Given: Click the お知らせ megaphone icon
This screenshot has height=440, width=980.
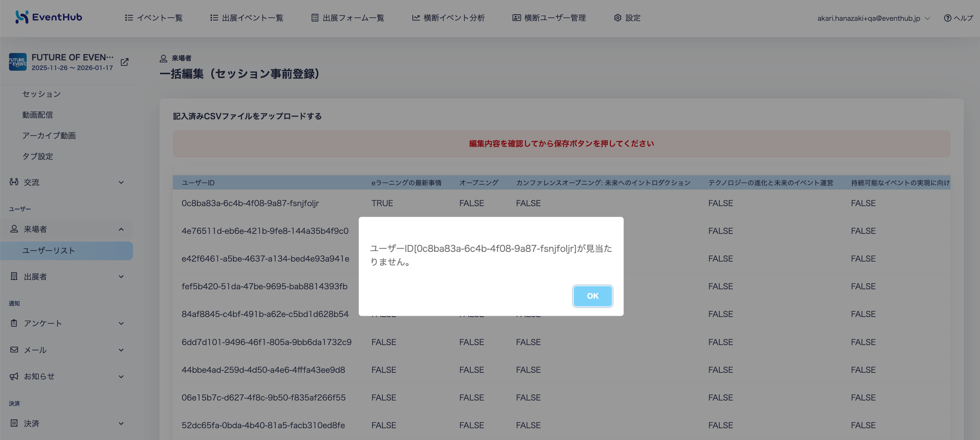Looking at the screenshot, I should pyautogui.click(x=14, y=376).
